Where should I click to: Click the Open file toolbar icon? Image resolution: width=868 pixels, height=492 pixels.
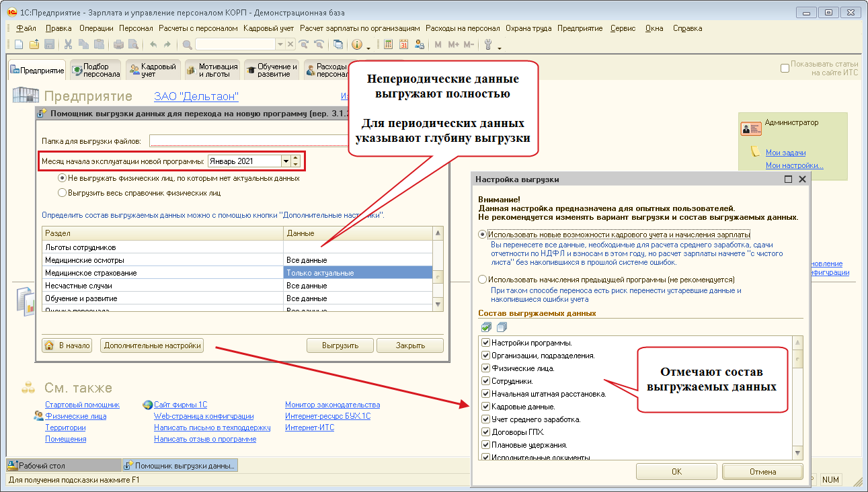pyautogui.click(x=34, y=44)
